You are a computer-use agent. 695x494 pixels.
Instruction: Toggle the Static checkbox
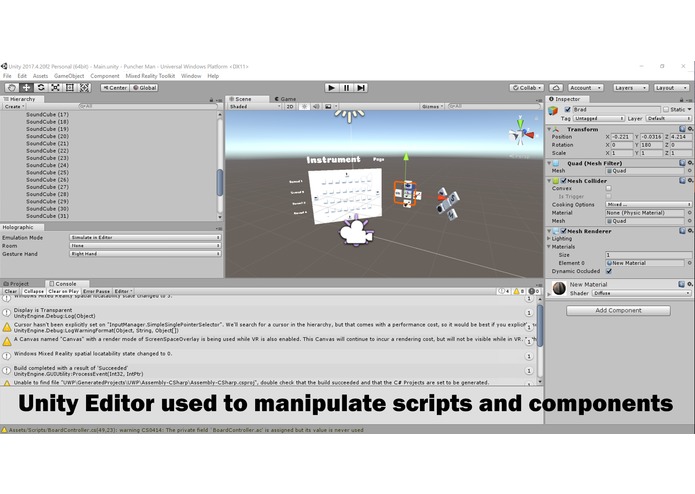click(666, 109)
